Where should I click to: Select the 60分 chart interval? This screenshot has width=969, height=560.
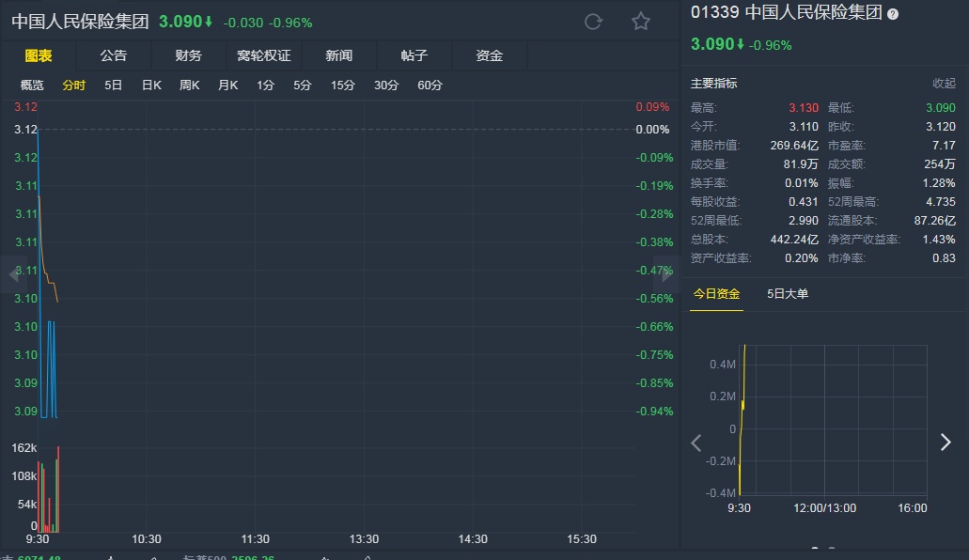[430, 86]
